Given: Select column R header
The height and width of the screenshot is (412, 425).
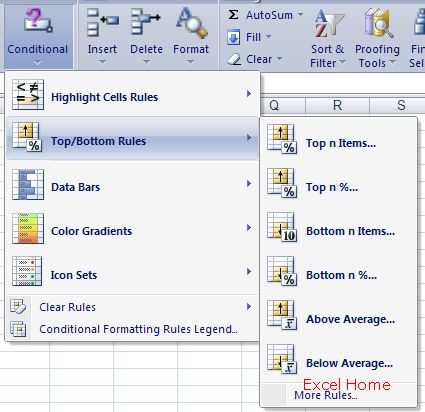Looking at the screenshot, I should [337, 105].
